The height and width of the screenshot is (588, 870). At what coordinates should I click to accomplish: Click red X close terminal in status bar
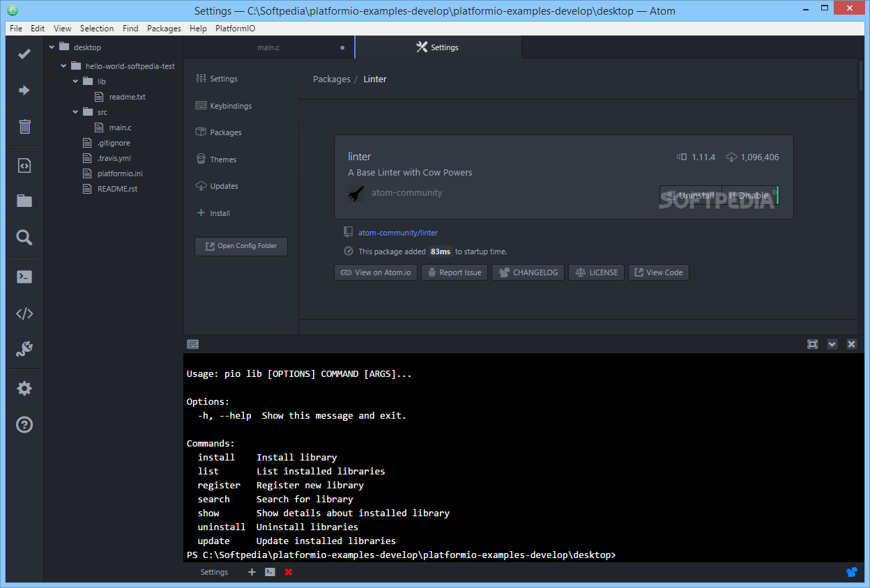click(x=289, y=572)
